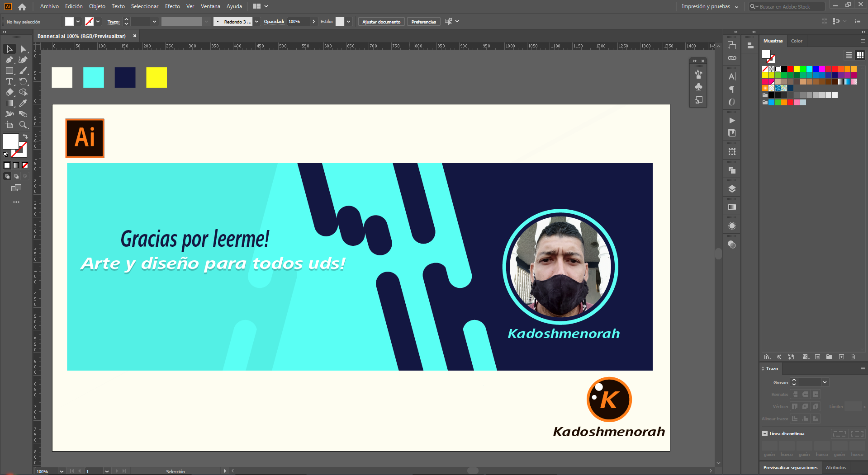This screenshot has width=868, height=475.
Task: Switch swatches to list view
Action: [849, 55]
